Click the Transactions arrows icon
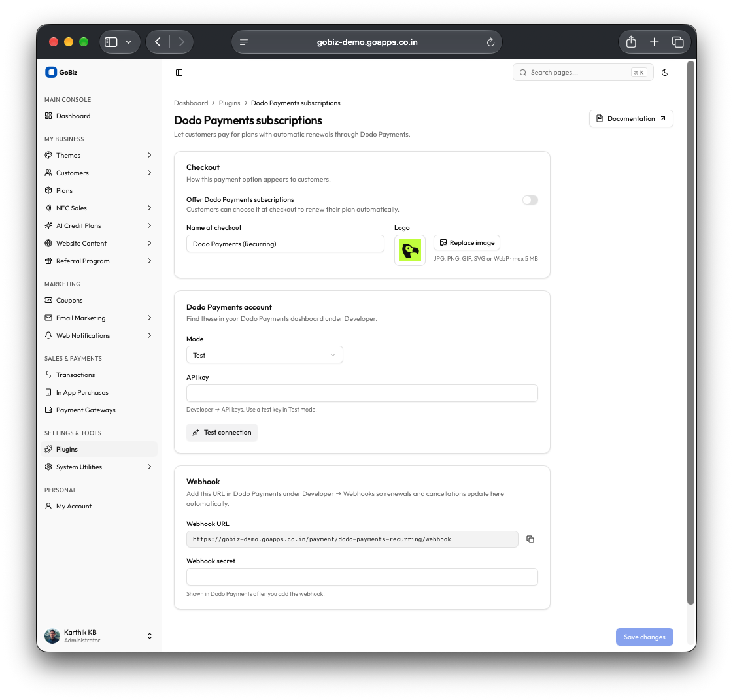The height and width of the screenshot is (700, 733). (48, 375)
